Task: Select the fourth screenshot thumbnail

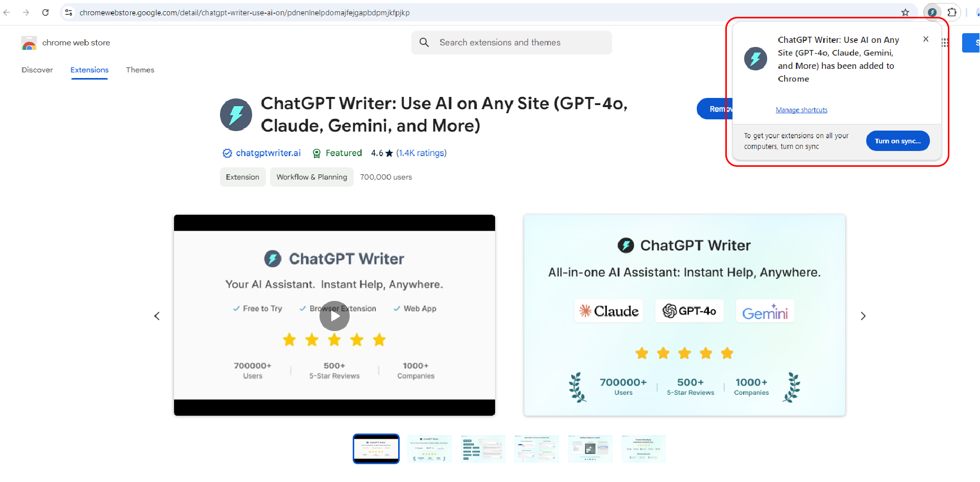Action: (x=536, y=449)
